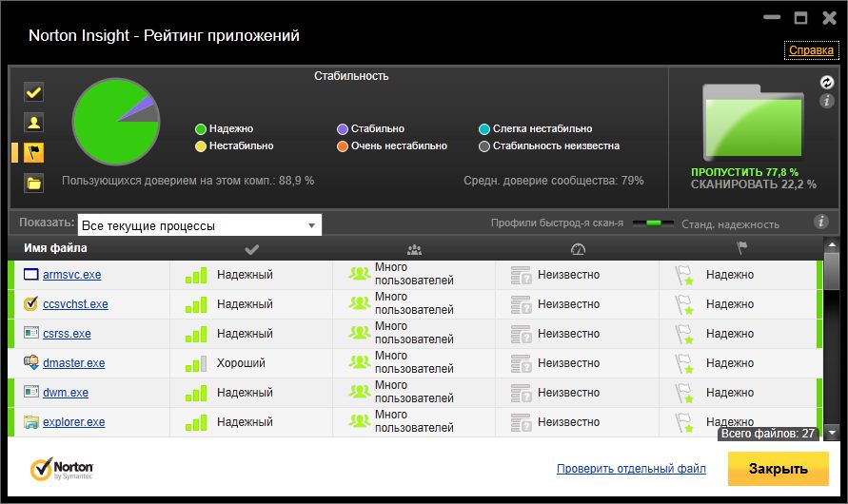
Task: Click cyan Слегка нестабильно legend swatch
Action: click(x=484, y=129)
